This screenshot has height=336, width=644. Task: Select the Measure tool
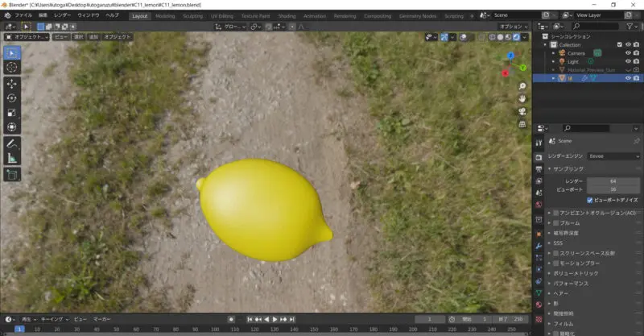[12, 159]
